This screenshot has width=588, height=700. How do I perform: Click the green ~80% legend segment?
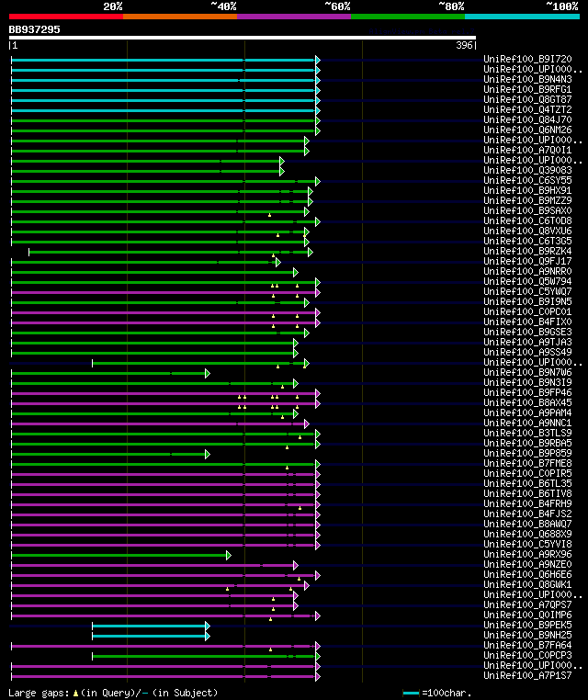coord(408,17)
